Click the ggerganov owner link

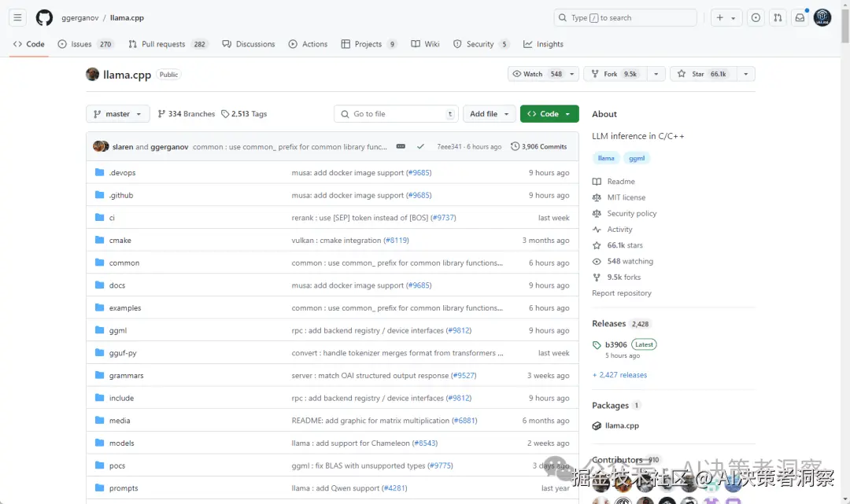(x=80, y=18)
